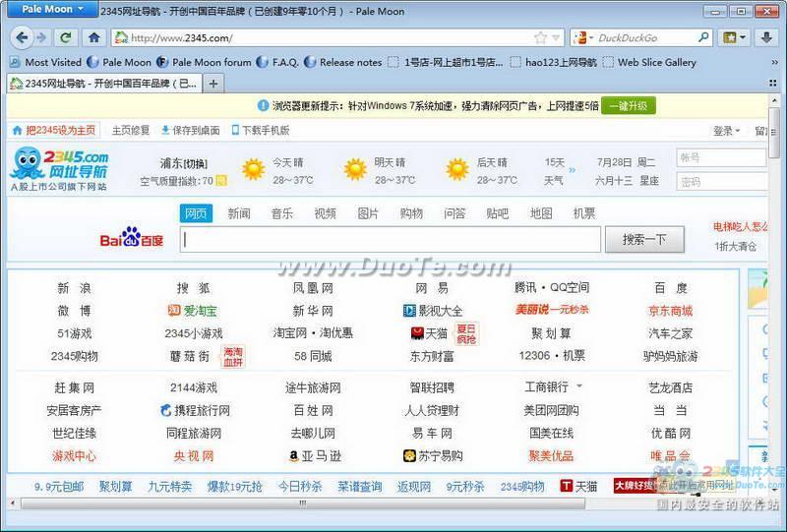Go to the browser Home page icon
This screenshot has width=787, height=532.
coord(93,37)
